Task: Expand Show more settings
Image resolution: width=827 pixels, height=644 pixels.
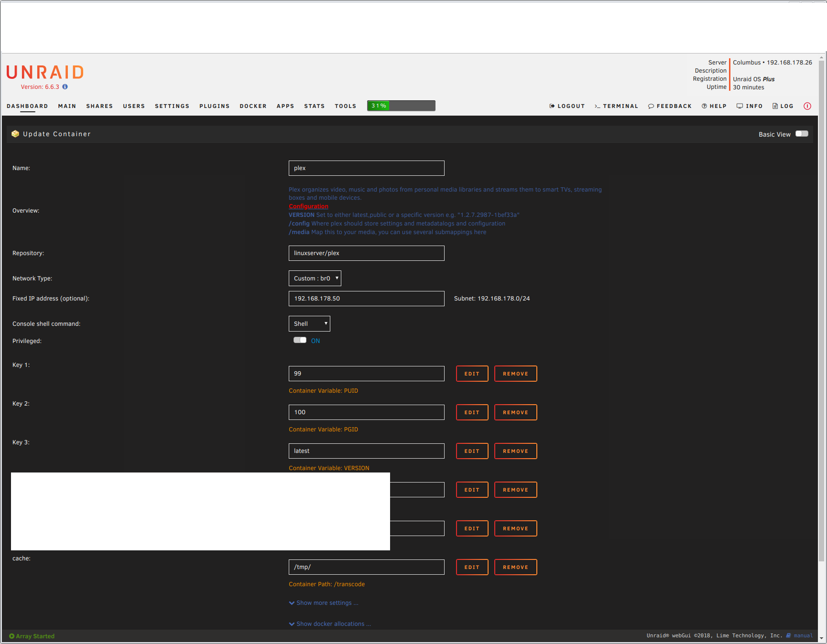Action: coord(324,603)
